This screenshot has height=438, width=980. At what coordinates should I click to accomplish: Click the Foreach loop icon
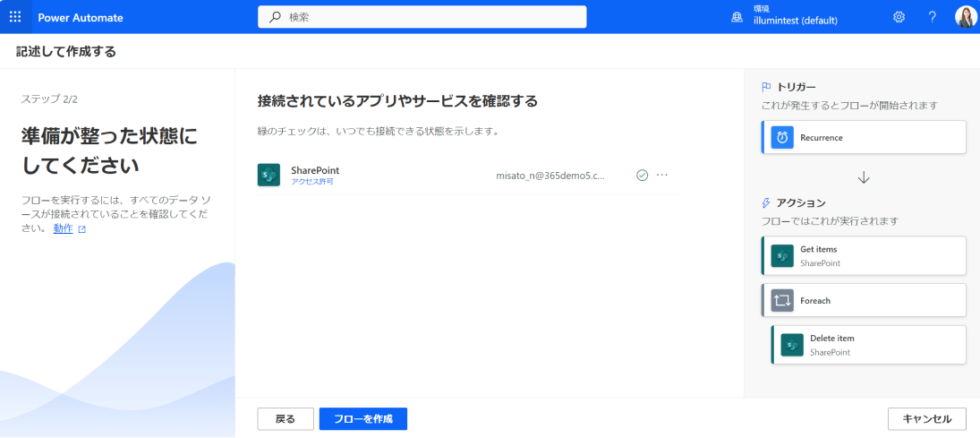[x=782, y=300]
